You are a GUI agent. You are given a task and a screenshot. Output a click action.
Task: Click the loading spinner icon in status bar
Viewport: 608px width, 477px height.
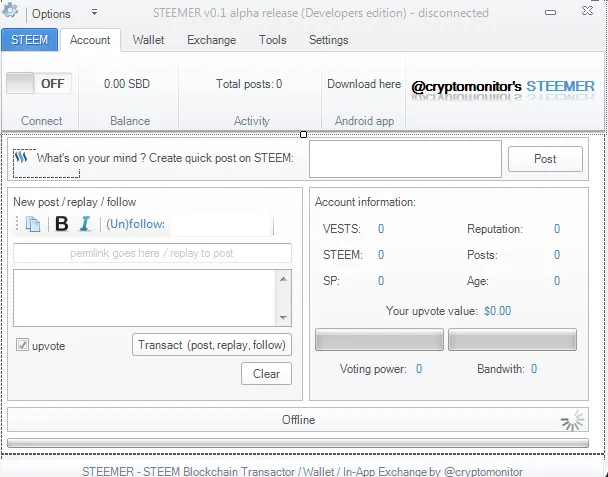572,420
